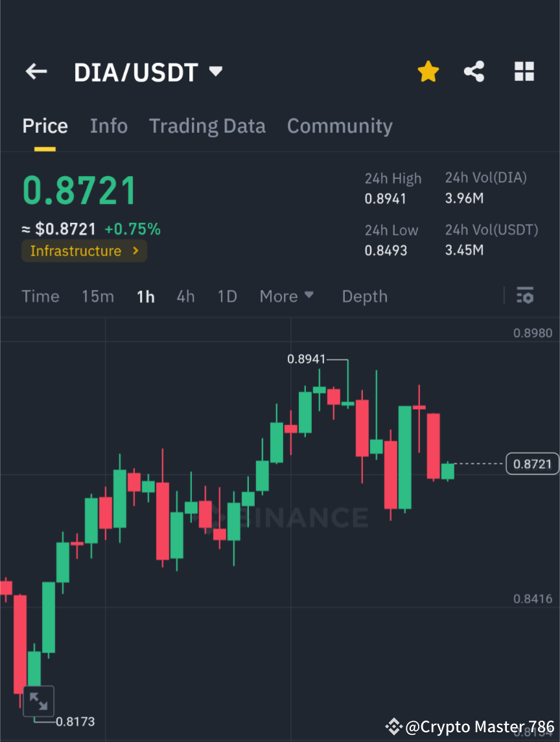Select the Depth chart view
The height and width of the screenshot is (742, 560).
pyautogui.click(x=364, y=296)
